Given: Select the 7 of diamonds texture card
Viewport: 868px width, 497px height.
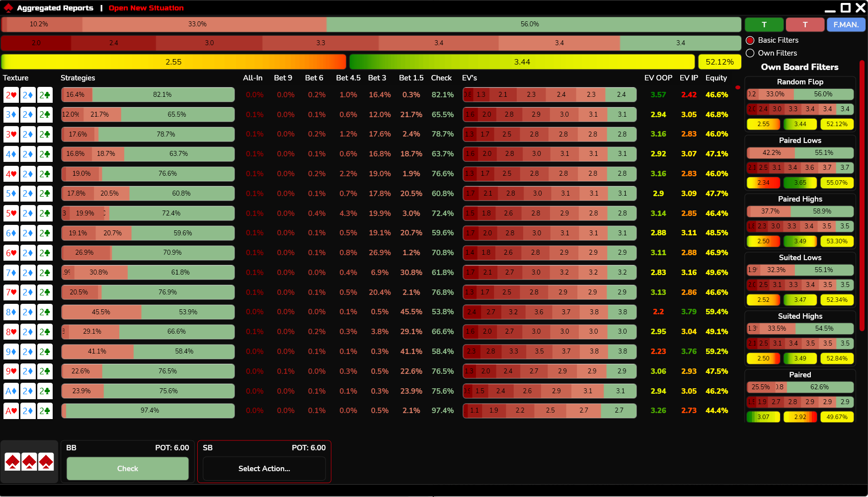Looking at the screenshot, I should pos(11,273).
